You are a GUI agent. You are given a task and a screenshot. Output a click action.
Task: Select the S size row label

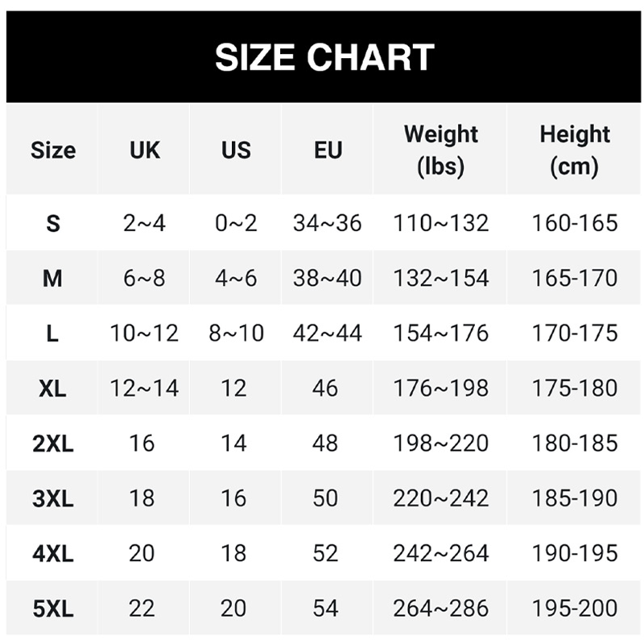pos(53,223)
